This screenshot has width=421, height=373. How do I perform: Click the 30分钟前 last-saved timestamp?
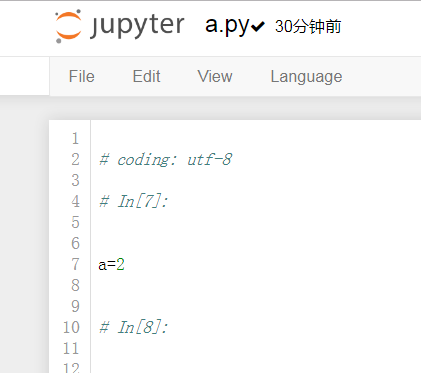(308, 26)
